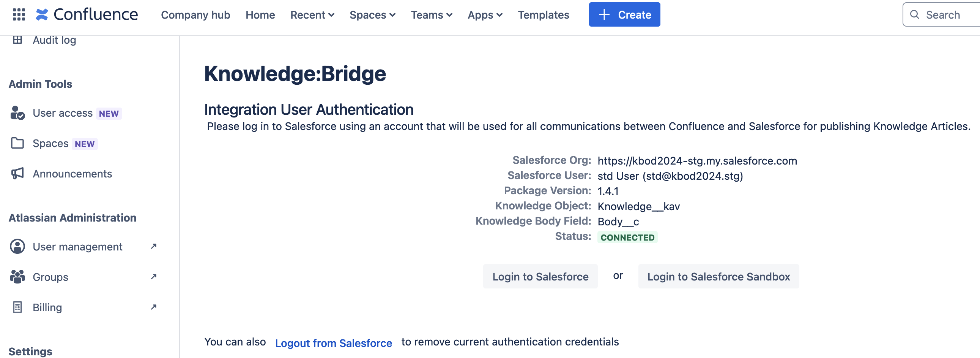Viewport: 980px width, 358px height.
Task: Expand the Apps dropdown menu
Action: point(485,15)
